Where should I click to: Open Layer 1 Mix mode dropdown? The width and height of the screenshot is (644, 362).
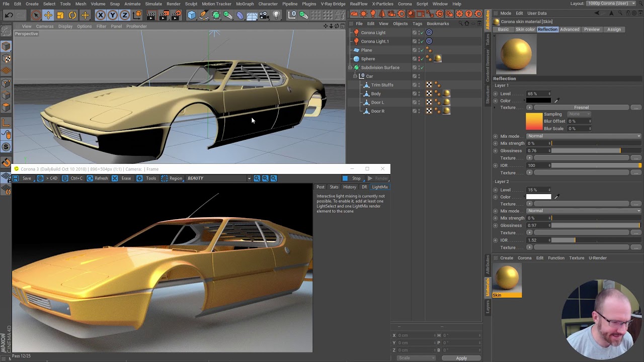tap(584, 136)
